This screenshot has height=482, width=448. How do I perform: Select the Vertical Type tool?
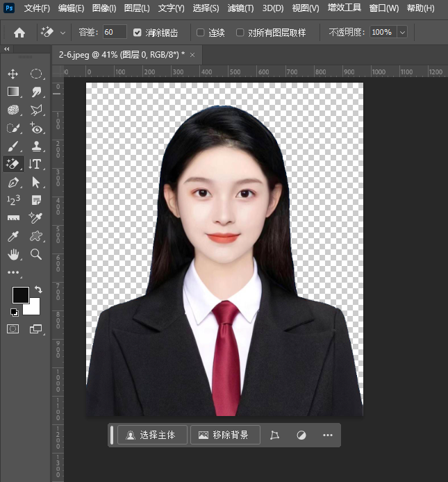coord(35,164)
